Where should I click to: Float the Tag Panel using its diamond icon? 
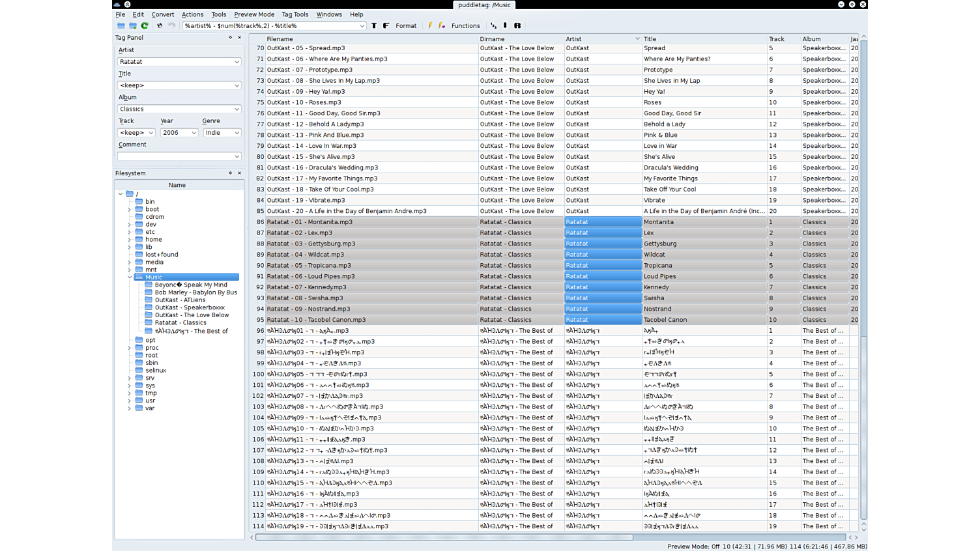[x=230, y=38]
